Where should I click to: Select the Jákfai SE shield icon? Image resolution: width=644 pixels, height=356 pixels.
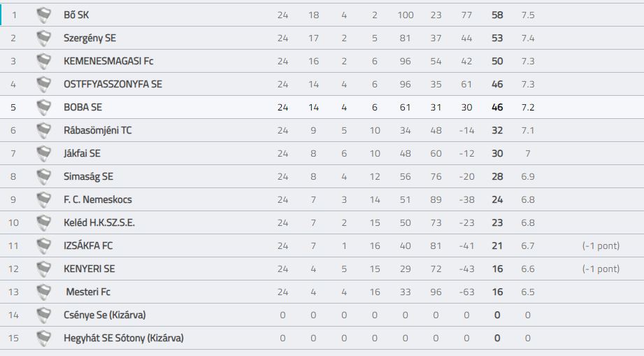tap(43, 154)
